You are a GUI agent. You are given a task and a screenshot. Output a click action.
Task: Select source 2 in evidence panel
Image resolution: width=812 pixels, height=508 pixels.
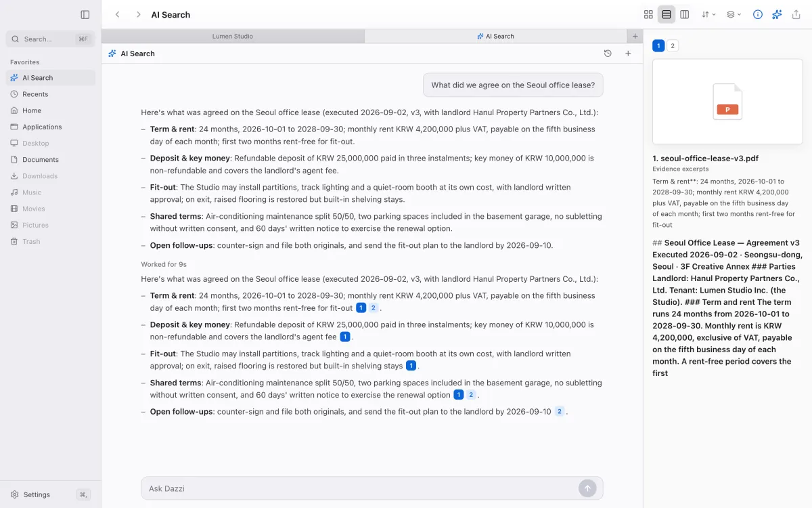tap(673, 46)
